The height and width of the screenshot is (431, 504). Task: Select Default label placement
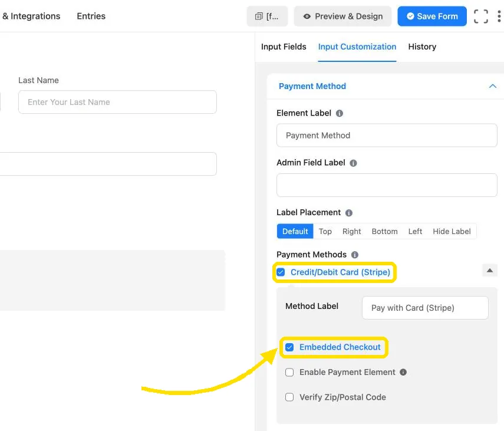click(x=295, y=231)
